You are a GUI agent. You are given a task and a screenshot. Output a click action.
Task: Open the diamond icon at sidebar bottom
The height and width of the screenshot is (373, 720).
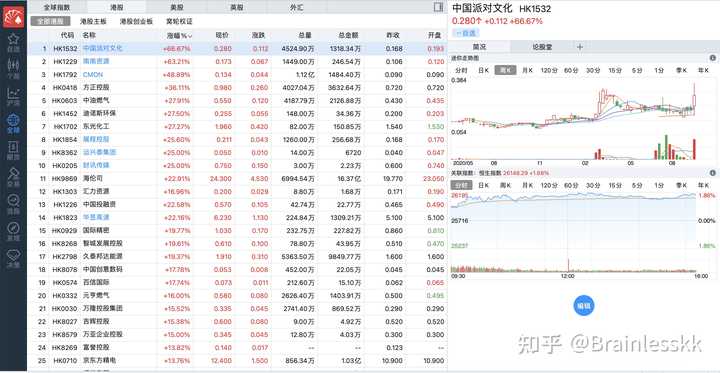click(x=13, y=258)
